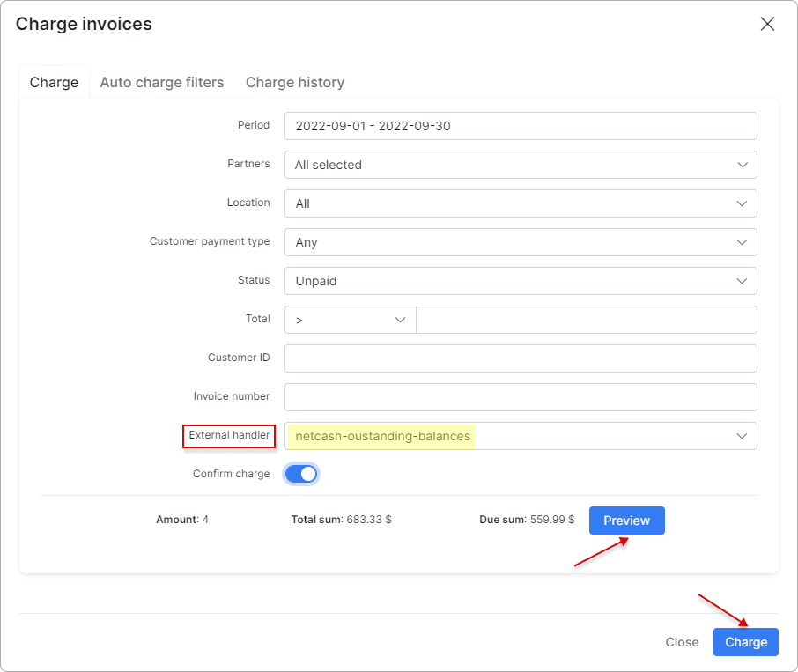Open the Status dropdown showing Unpaid
This screenshot has width=798, height=672.
(520, 281)
